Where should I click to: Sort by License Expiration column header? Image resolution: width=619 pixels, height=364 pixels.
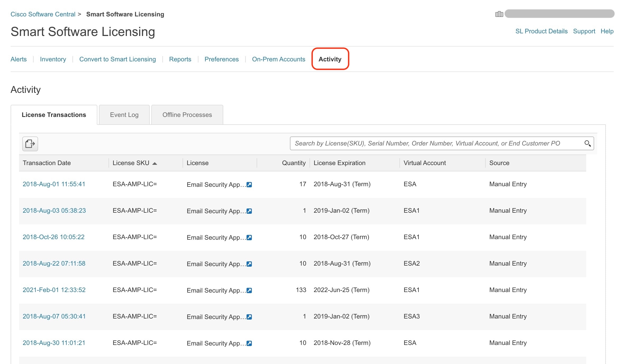[x=339, y=163]
